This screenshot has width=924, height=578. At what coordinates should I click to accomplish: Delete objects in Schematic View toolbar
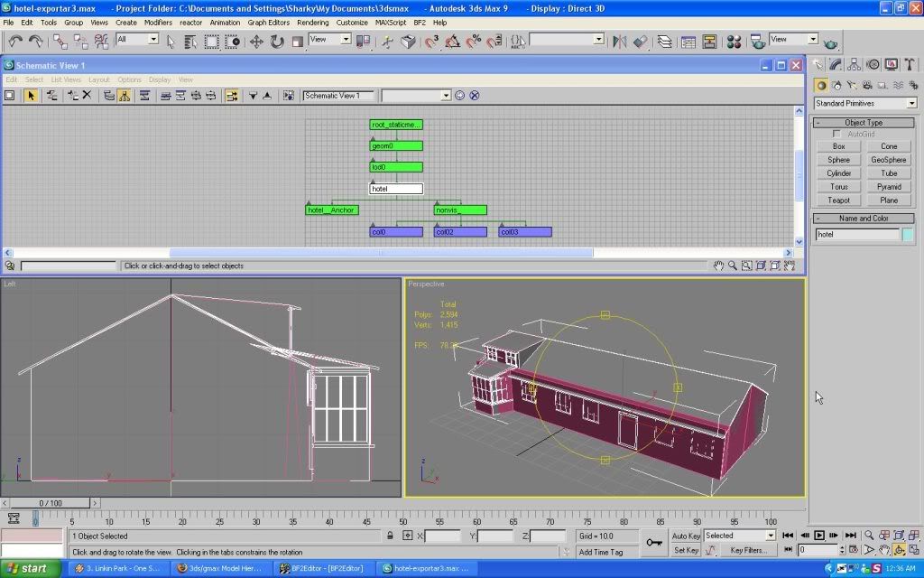[87, 96]
